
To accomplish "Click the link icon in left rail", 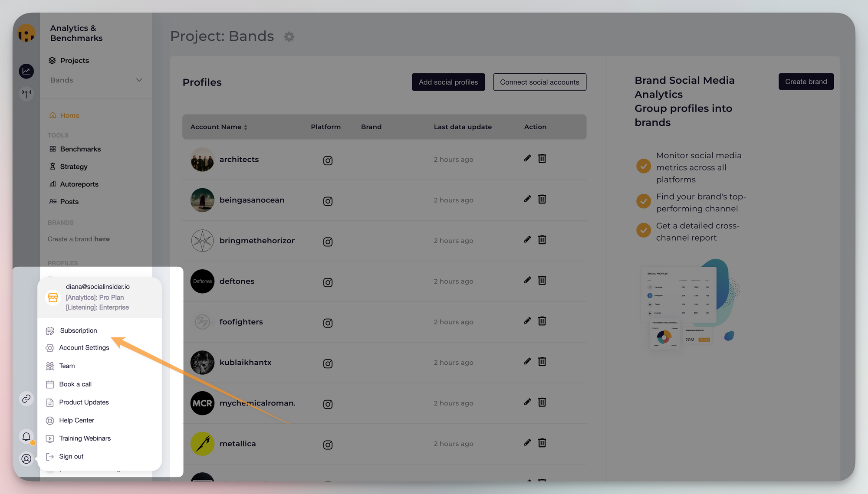I will [26, 399].
